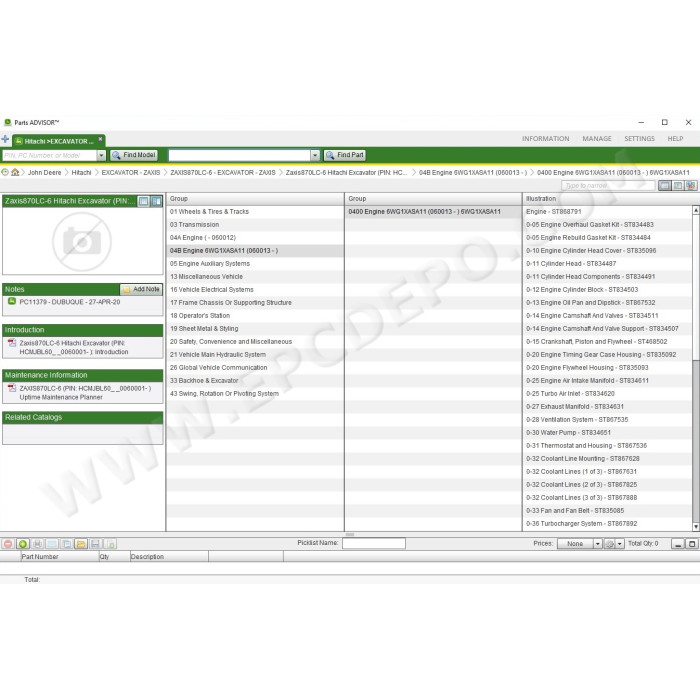Viewport: 700px width, 700px height.
Task: Click printer icon in picklist toolbar
Action: 38,544
